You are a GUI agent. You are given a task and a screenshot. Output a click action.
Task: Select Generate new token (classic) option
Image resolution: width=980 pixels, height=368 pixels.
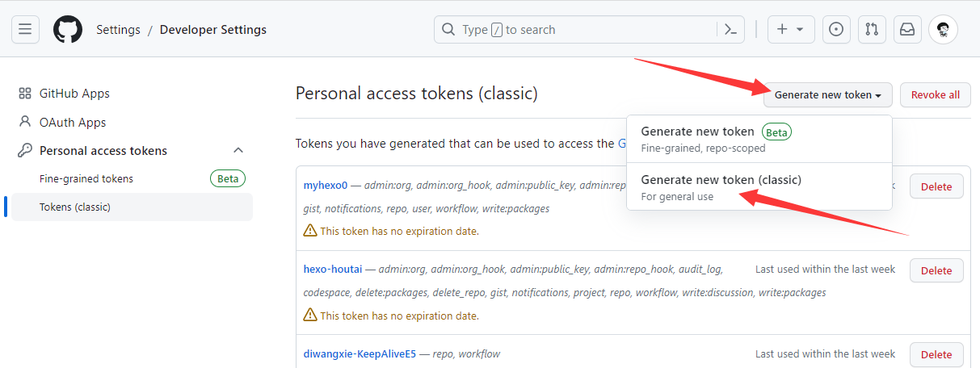(721, 180)
